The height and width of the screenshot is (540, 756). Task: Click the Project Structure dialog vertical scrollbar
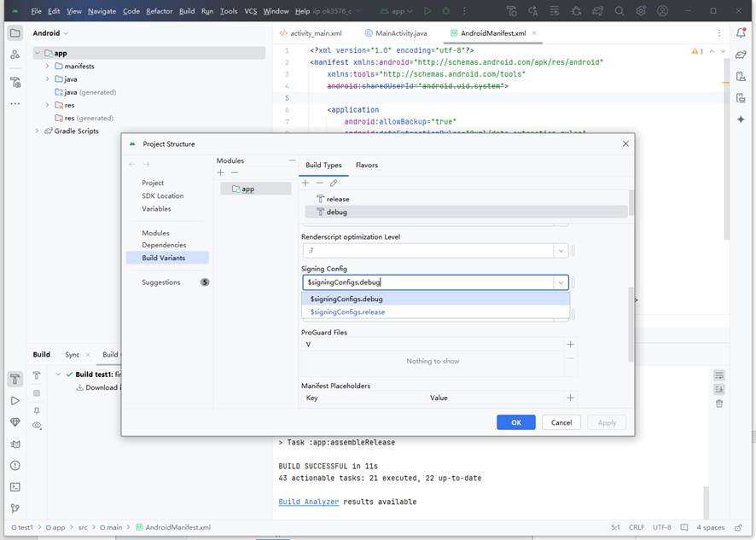[631, 324]
